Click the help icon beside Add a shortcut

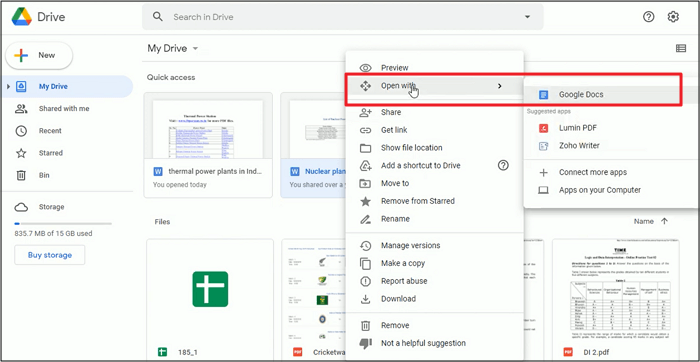coord(503,166)
